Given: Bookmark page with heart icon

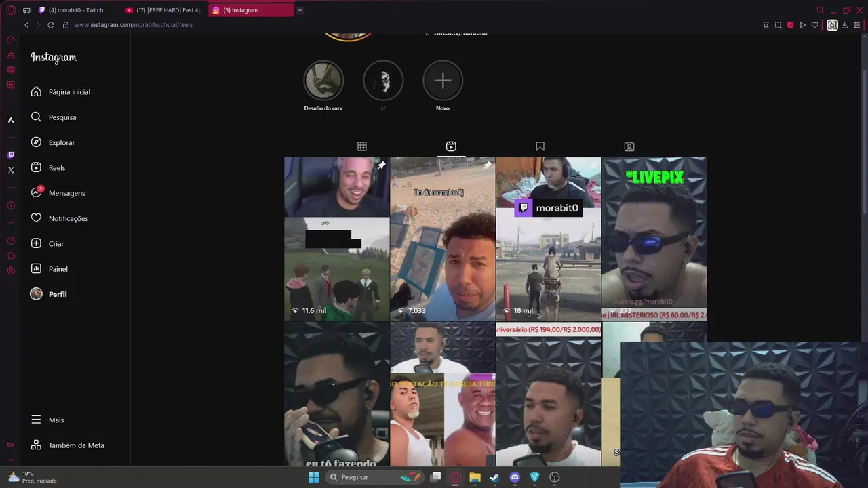Looking at the screenshot, I should [x=814, y=25].
